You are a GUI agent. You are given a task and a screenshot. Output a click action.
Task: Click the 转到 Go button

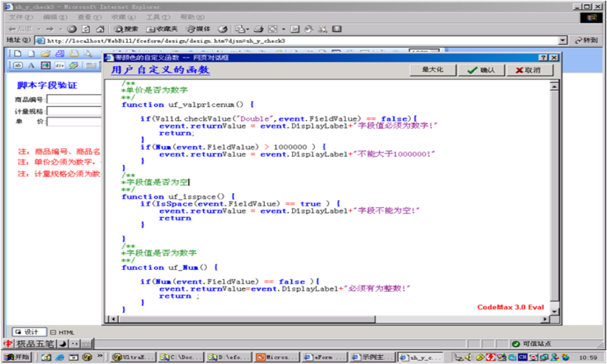586,40
